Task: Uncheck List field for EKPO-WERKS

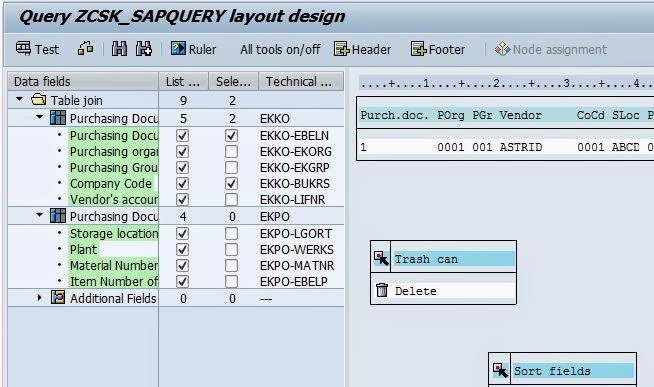Action: (x=183, y=249)
